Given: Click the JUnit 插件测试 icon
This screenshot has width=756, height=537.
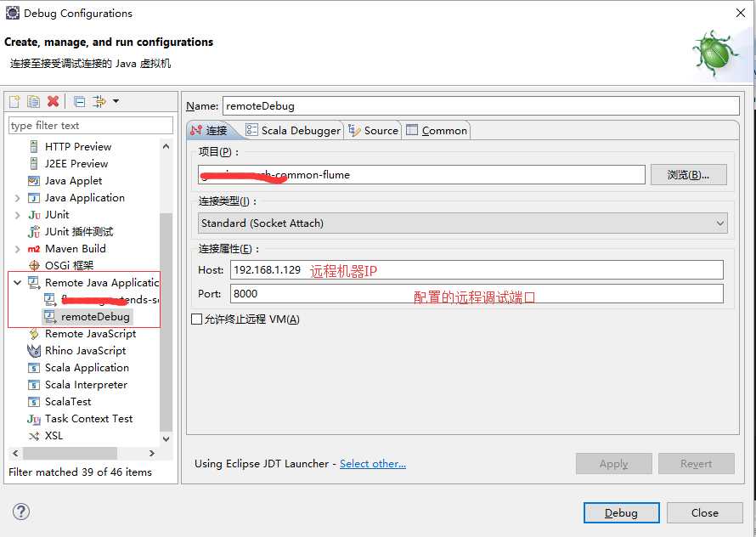Looking at the screenshot, I should point(34,232).
